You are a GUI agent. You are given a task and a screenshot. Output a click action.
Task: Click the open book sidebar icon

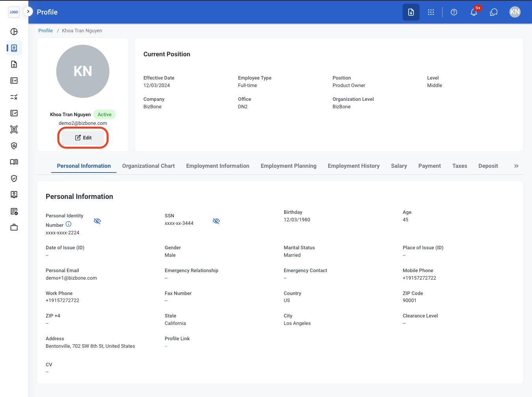[x=14, y=162]
